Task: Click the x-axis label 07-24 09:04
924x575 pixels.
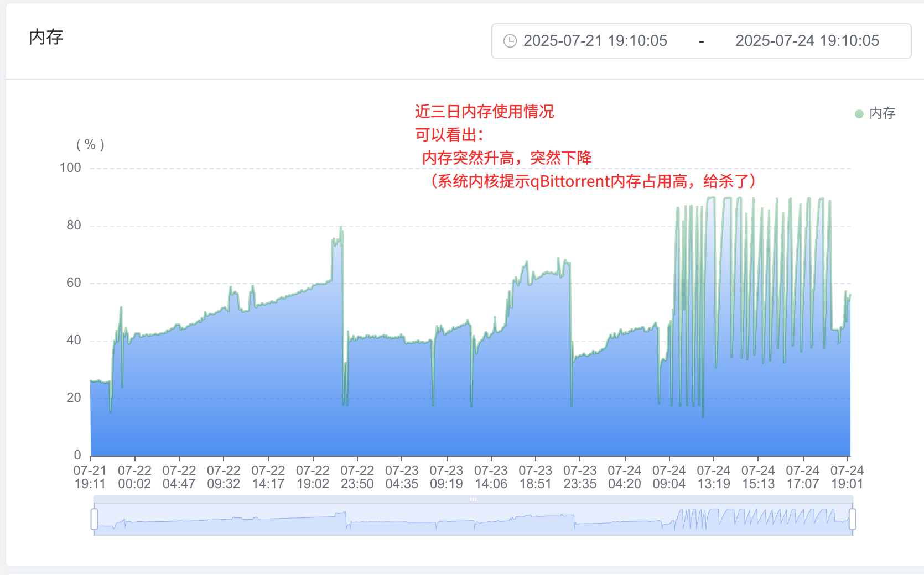Action: click(669, 477)
